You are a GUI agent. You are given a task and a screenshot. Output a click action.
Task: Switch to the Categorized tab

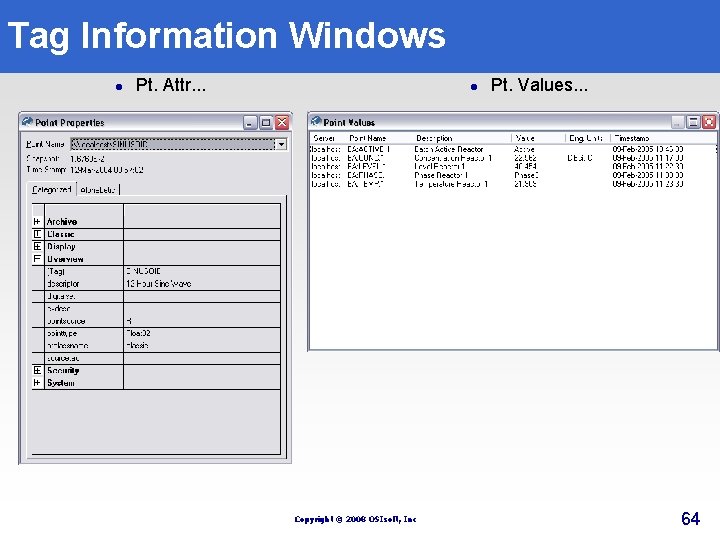click(x=52, y=189)
